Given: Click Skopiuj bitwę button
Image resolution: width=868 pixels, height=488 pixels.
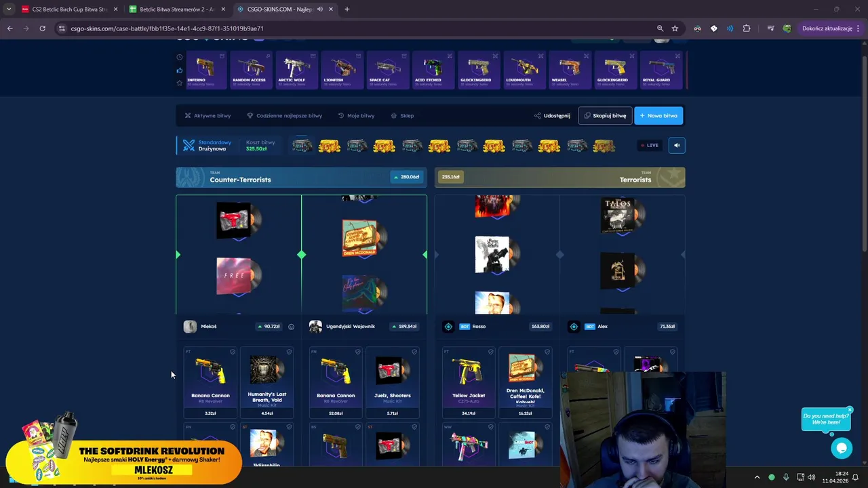Looking at the screenshot, I should click(x=605, y=116).
